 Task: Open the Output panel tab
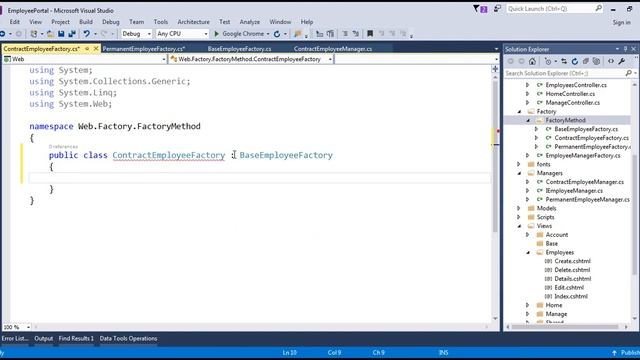44,338
